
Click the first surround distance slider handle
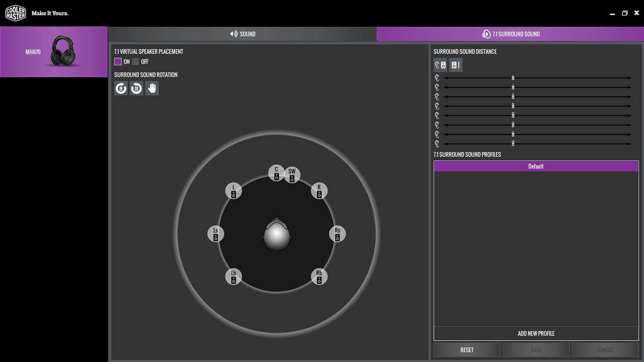pos(513,78)
